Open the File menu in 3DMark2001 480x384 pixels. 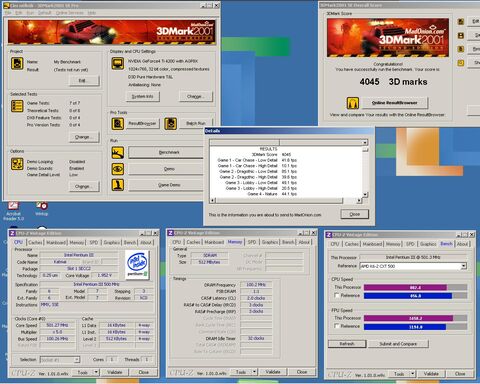click(7, 13)
